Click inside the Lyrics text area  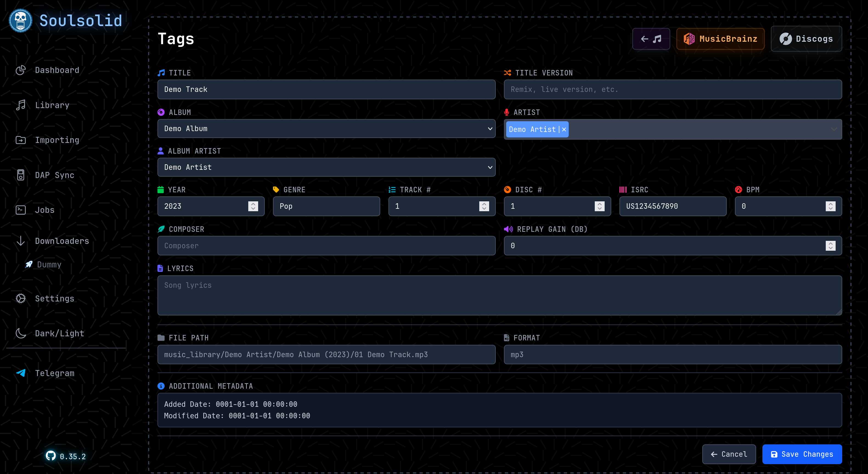[x=499, y=295]
